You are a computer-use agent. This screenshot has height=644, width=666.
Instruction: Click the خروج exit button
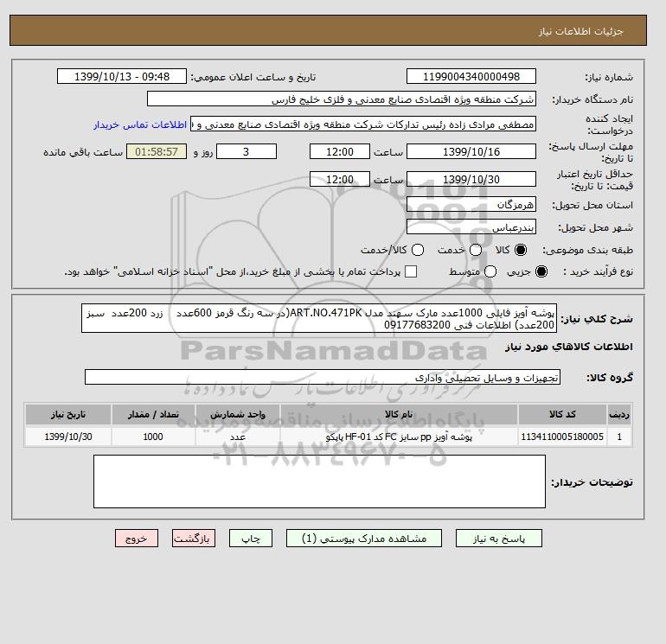[x=137, y=539]
